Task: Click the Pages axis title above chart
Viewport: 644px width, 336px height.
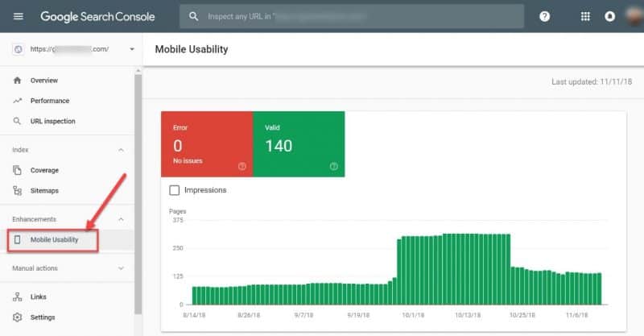Action: tap(177, 211)
